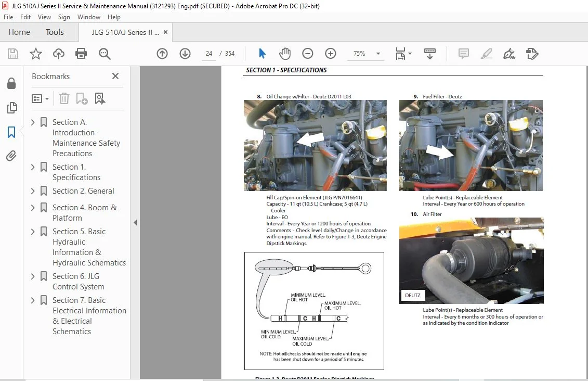Open the find text magnifier tool
Screen dimensions: 588x381
(104, 54)
